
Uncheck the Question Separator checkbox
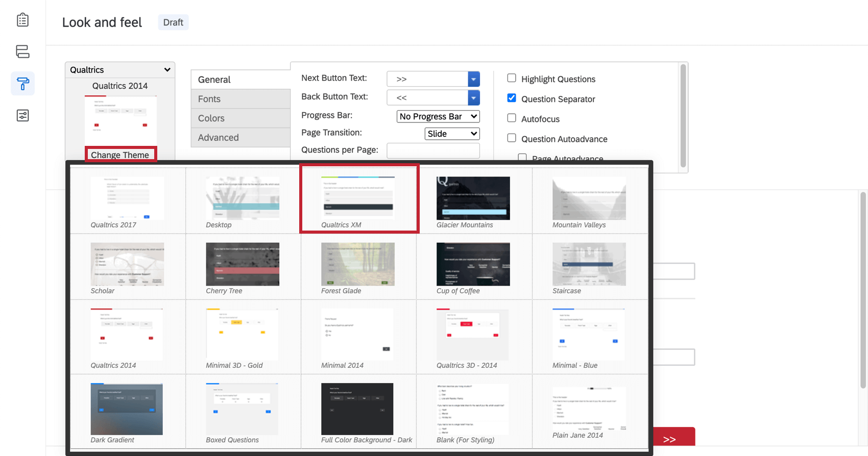[512, 98]
